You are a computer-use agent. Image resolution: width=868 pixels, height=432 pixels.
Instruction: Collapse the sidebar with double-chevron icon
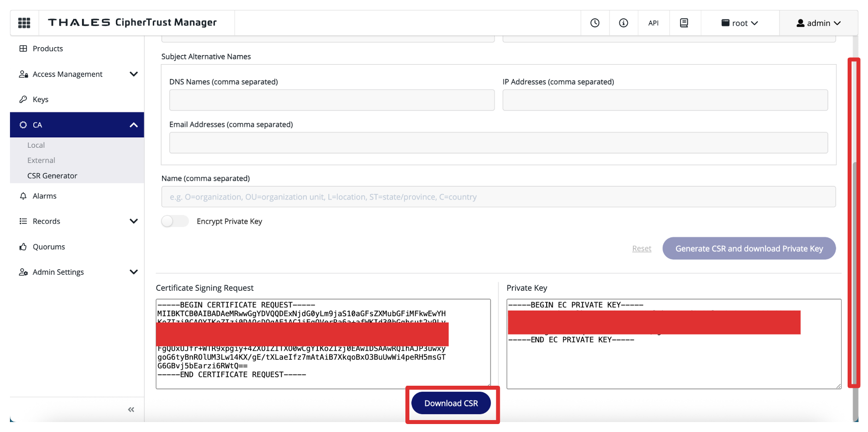point(131,410)
